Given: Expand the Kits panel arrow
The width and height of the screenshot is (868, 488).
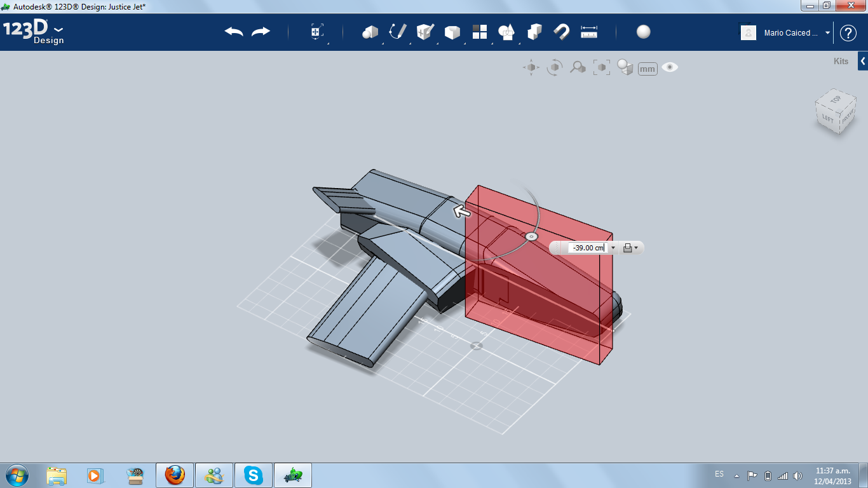Looking at the screenshot, I should pyautogui.click(x=863, y=61).
